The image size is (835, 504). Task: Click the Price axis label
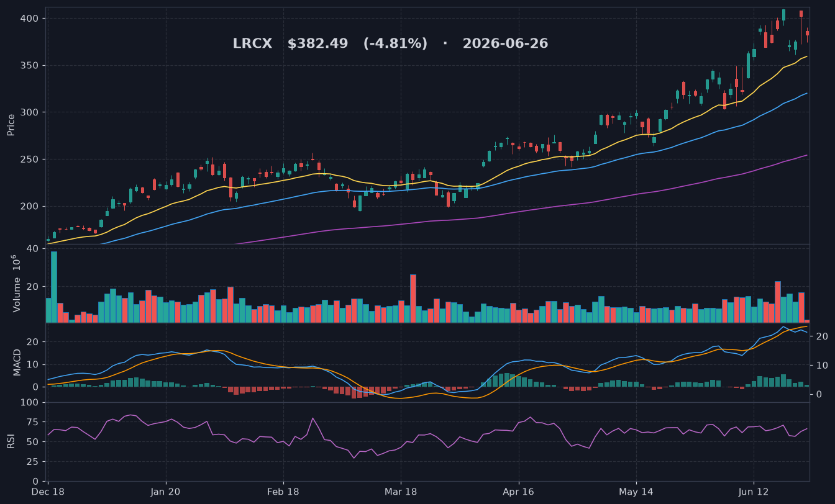click(11, 125)
